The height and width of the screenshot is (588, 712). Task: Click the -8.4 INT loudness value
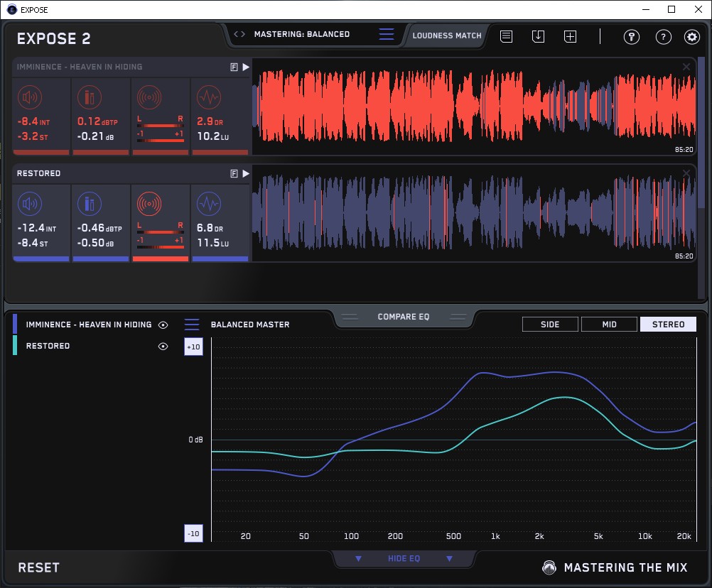coord(33,121)
